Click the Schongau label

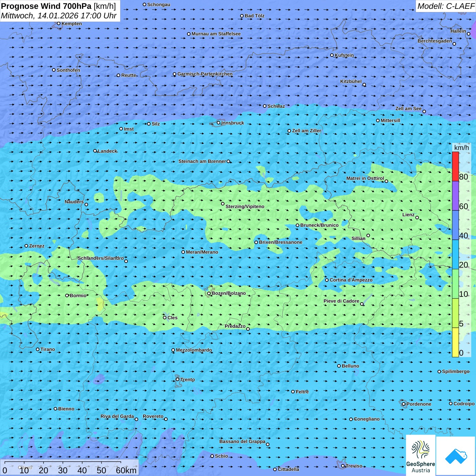point(159,4)
